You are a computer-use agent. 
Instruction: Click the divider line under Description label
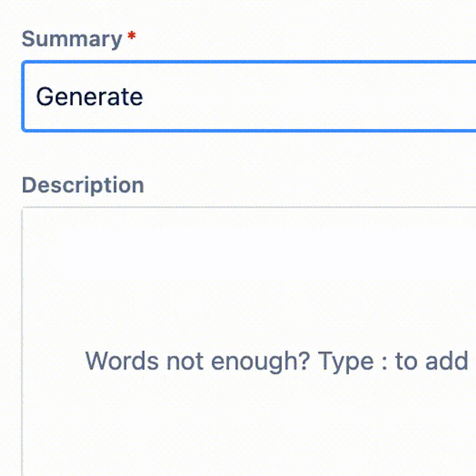point(232,207)
